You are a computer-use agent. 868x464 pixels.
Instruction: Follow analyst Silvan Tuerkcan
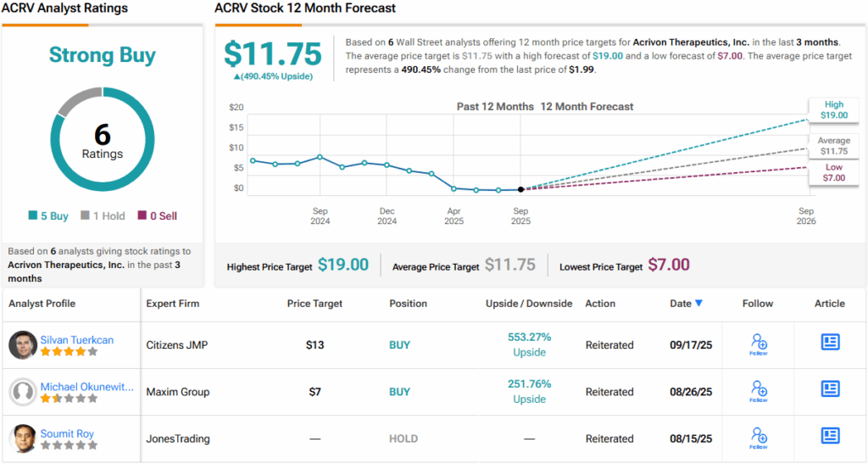(759, 343)
